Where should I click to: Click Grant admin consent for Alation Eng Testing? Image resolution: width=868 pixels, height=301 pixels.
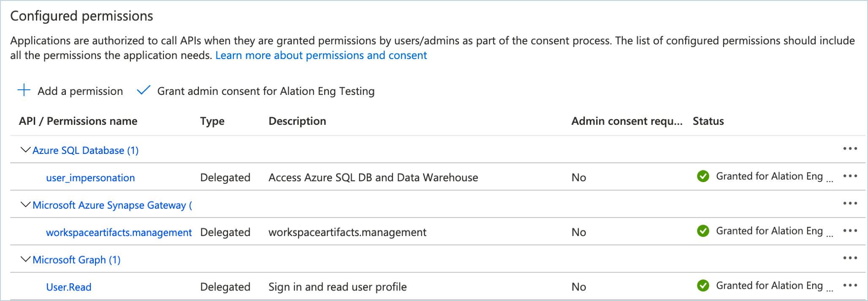click(256, 91)
